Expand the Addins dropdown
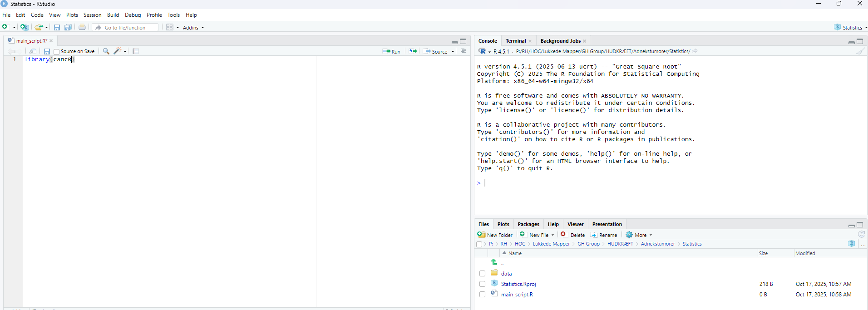 click(193, 28)
